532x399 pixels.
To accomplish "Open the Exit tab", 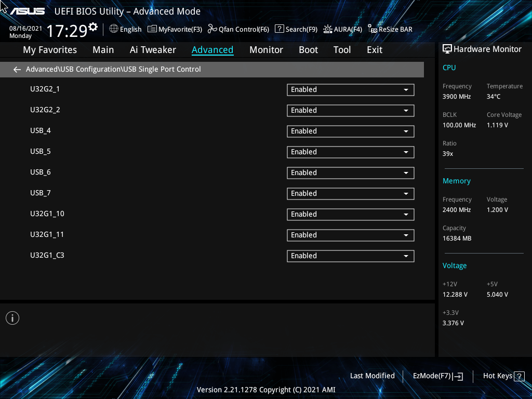I will point(375,50).
